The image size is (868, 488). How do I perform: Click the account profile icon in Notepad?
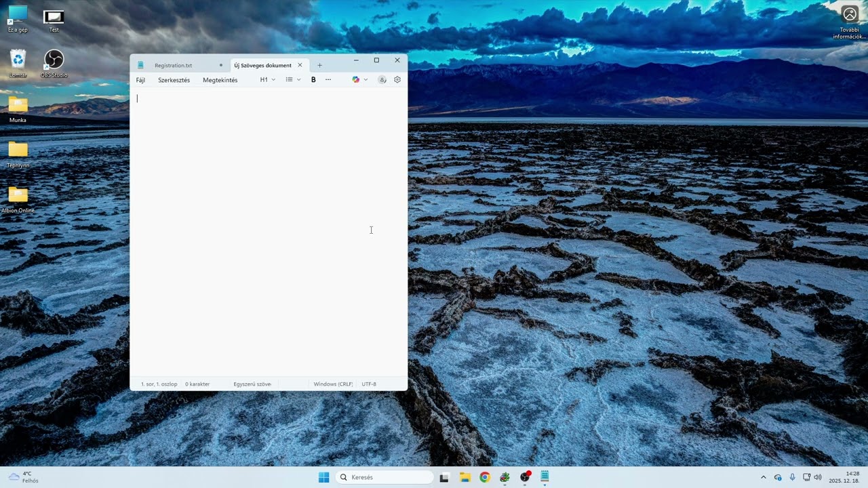coord(382,80)
